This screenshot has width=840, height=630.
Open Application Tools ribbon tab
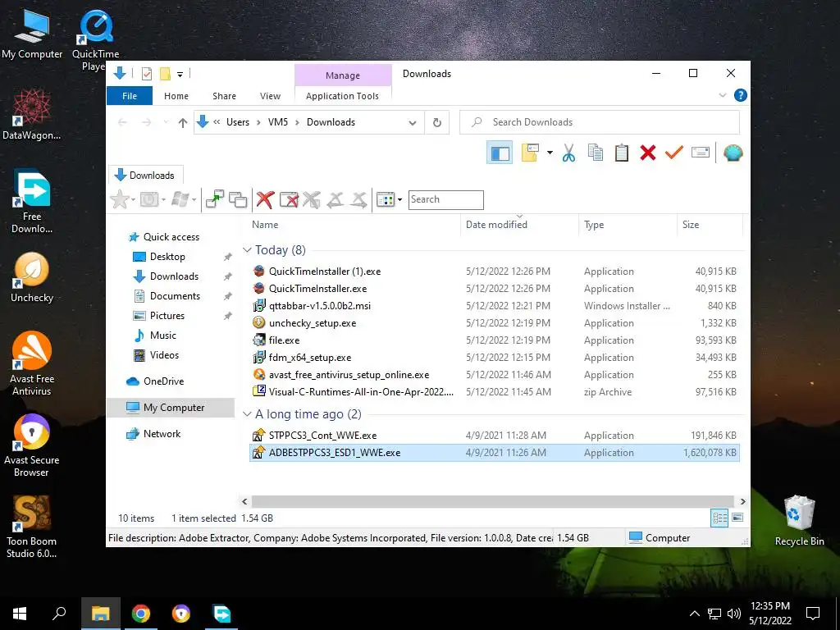(342, 96)
